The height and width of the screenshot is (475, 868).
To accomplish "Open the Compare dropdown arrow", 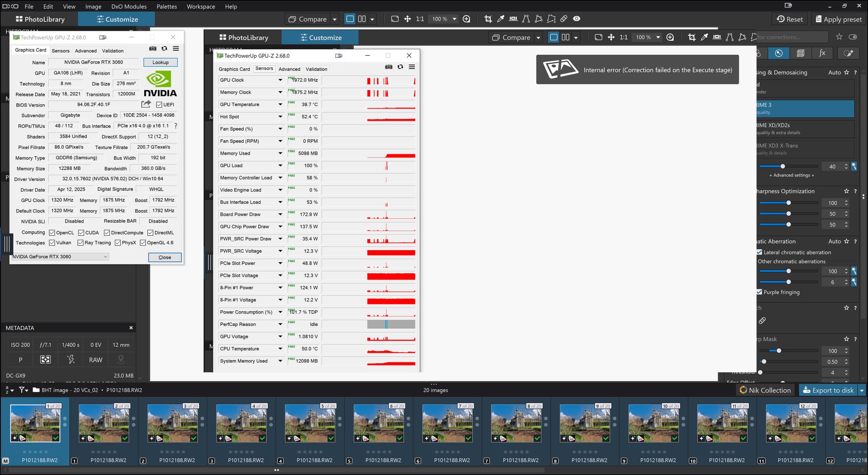I will (335, 19).
